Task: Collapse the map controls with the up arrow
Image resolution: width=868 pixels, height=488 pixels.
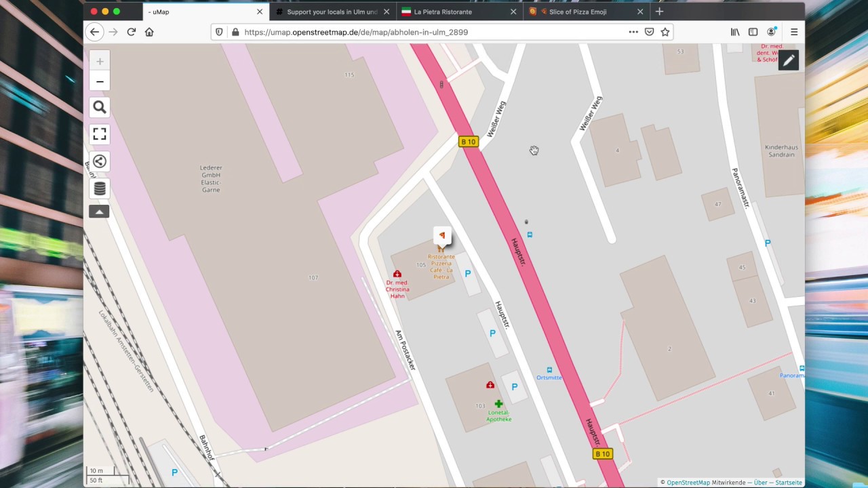Action: click(x=99, y=211)
